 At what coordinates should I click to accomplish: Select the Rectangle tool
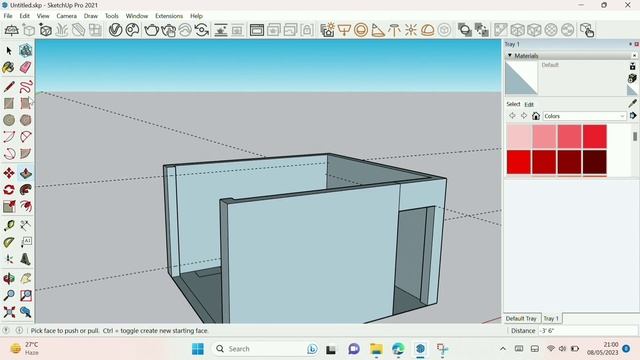tap(9, 103)
